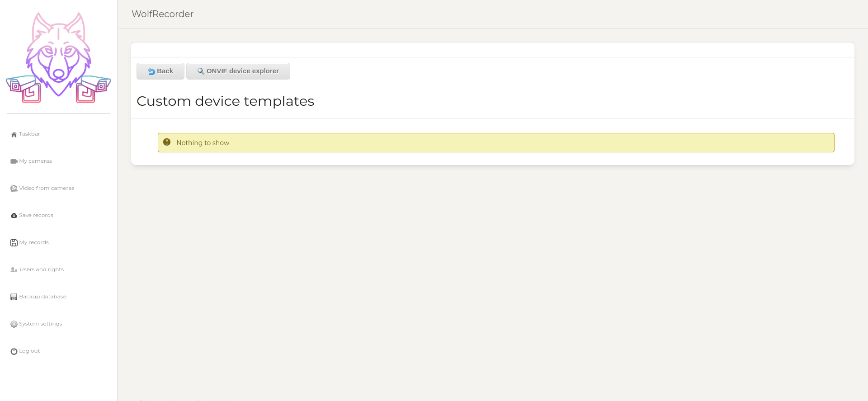Click the Users and rights icon
Screen dimensions: 868x401
point(14,270)
